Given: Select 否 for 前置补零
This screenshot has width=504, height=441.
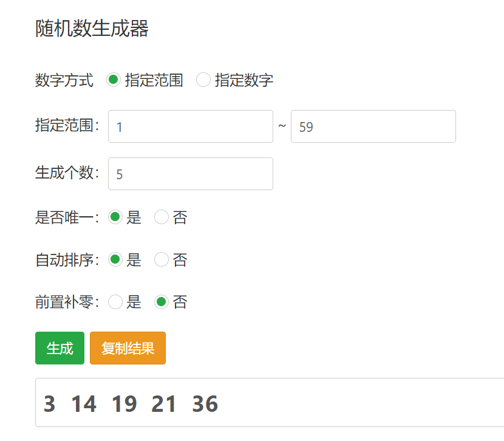Looking at the screenshot, I should click(162, 302).
